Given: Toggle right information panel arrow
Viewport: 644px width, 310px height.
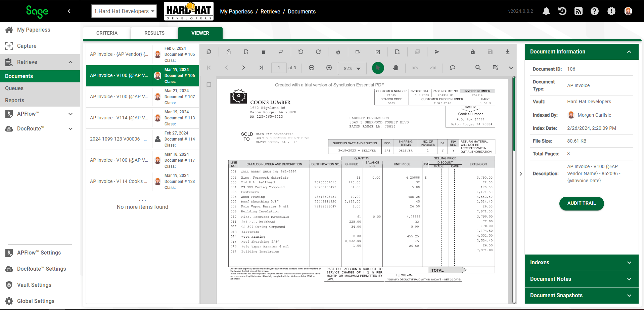Looking at the screenshot, I should click(x=521, y=174).
